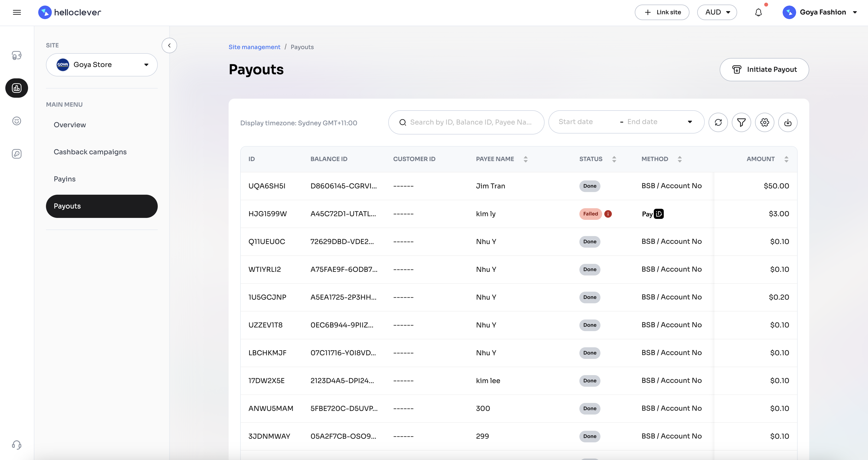
Task: Go to Payins menu item
Action: (x=65, y=179)
